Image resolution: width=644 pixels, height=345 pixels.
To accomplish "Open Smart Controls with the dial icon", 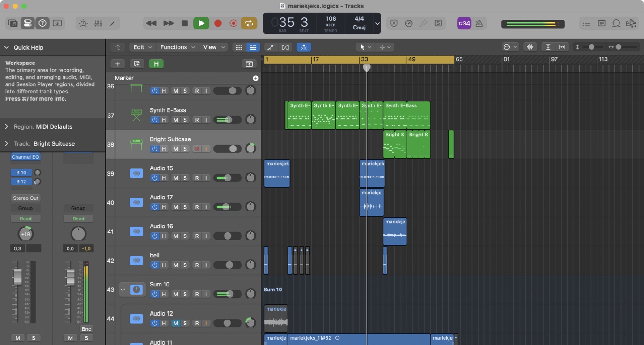I will 83,23.
